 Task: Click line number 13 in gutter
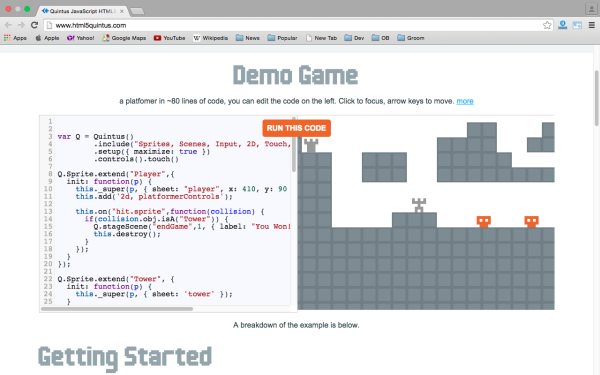pos(48,212)
